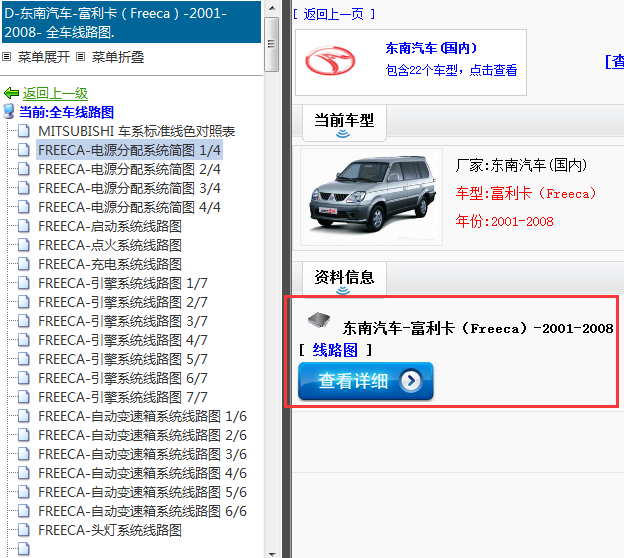Image resolution: width=624 pixels, height=558 pixels.
Task: Select FREECA-引擎系统线路图 7/7
Action: 123,397
